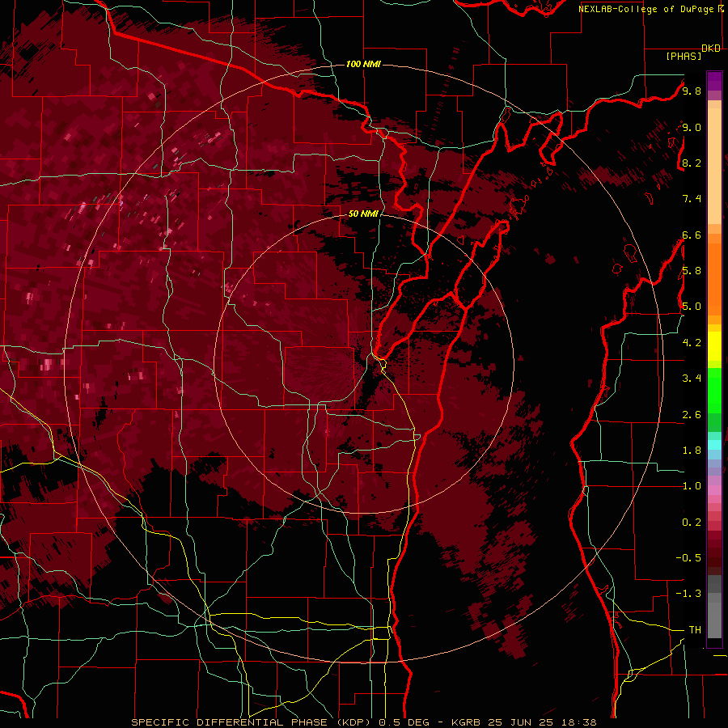Click the purple swatch atop the color bar

coord(714,81)
